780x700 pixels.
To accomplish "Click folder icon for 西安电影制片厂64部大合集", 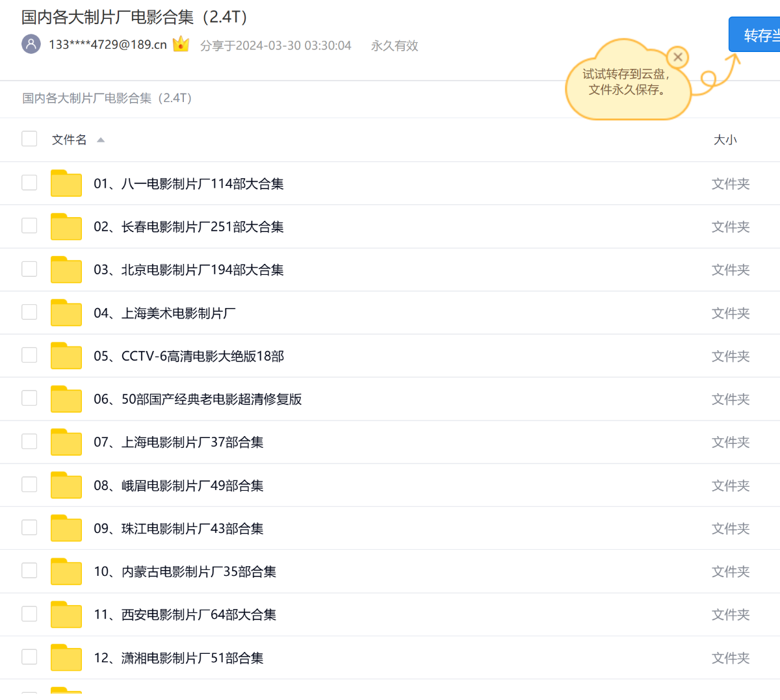I will (66, 615).
